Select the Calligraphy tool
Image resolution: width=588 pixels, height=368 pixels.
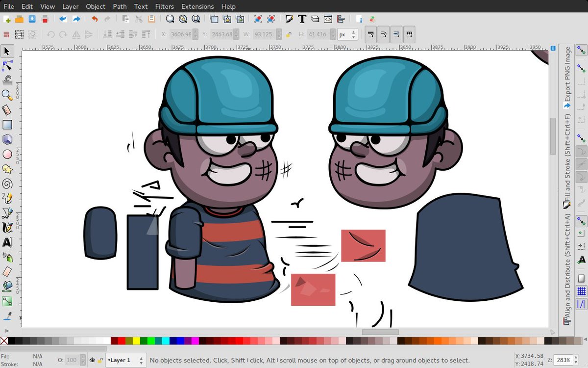(x=7, y=228)
